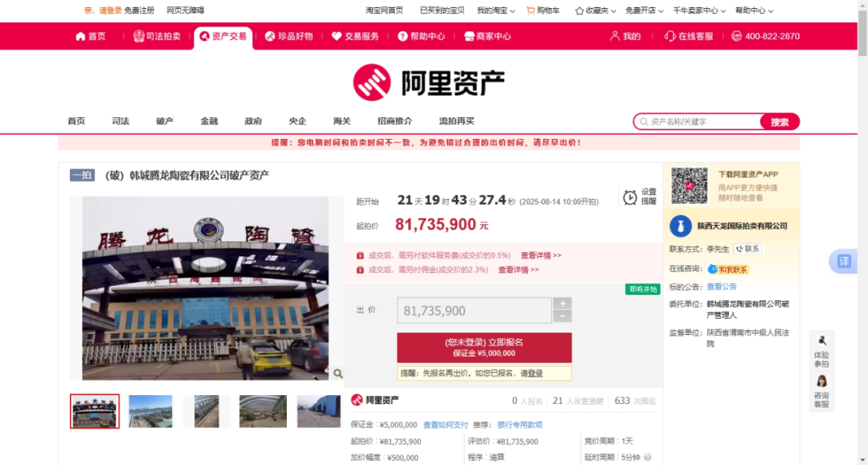Expand 免费开店 dropdown
Viewport: 868px width, 465px height.
[645, 10]
